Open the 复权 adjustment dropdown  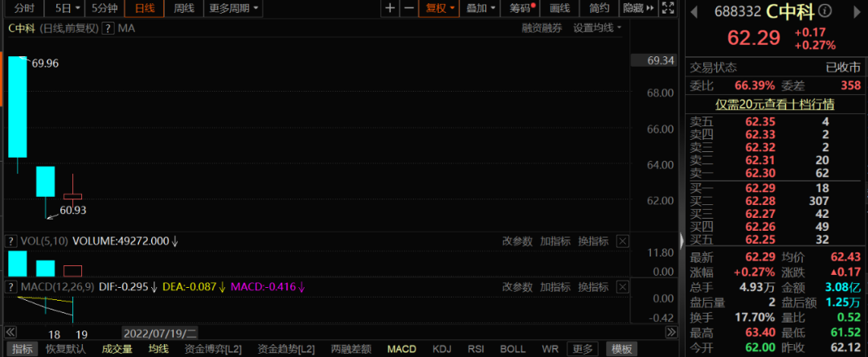[440, 8]
